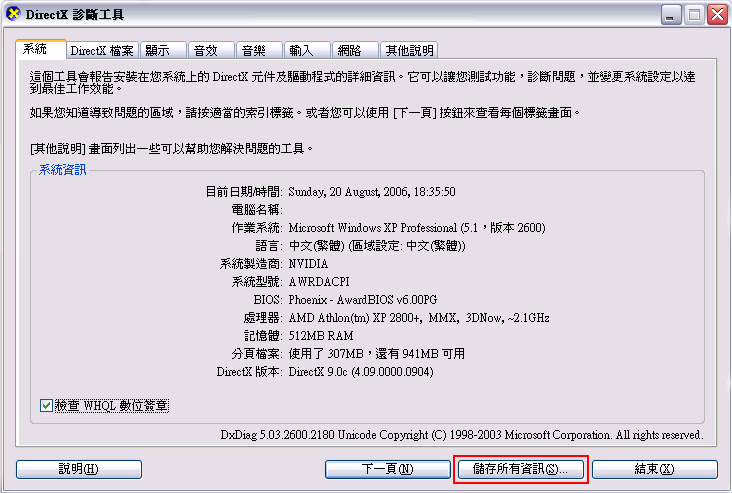Select the 音效 tab
Viewport: 732px width, 493px height.
(211, 50)
